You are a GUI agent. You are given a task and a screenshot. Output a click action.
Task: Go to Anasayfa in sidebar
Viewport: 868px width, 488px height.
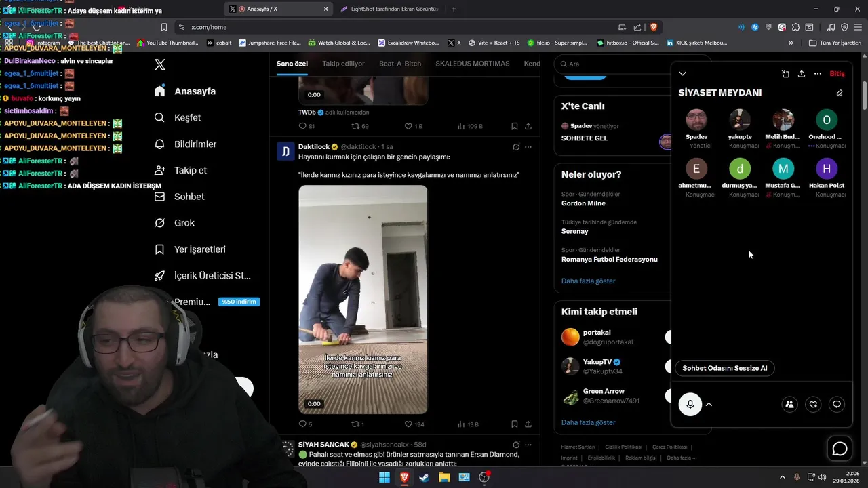185,91
